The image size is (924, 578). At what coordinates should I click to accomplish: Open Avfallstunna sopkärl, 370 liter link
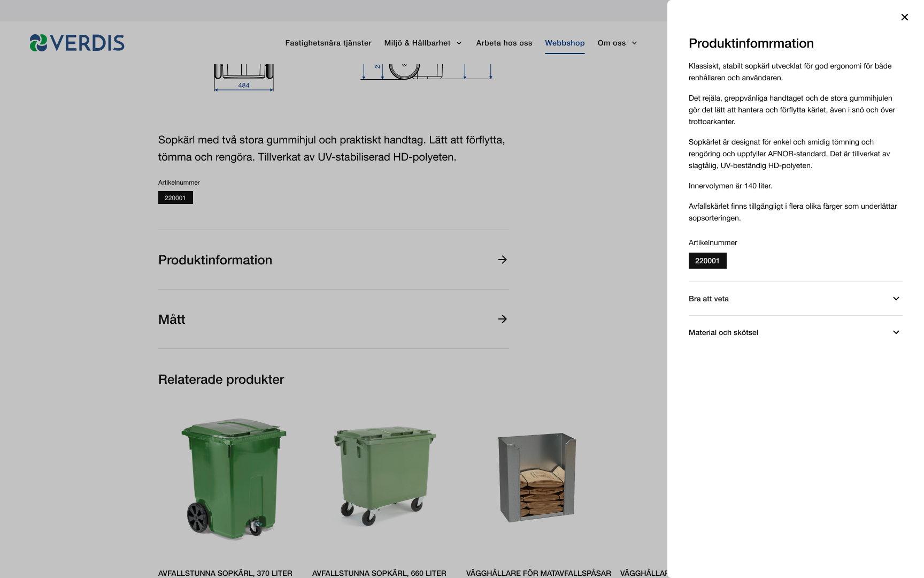[225, 573]
